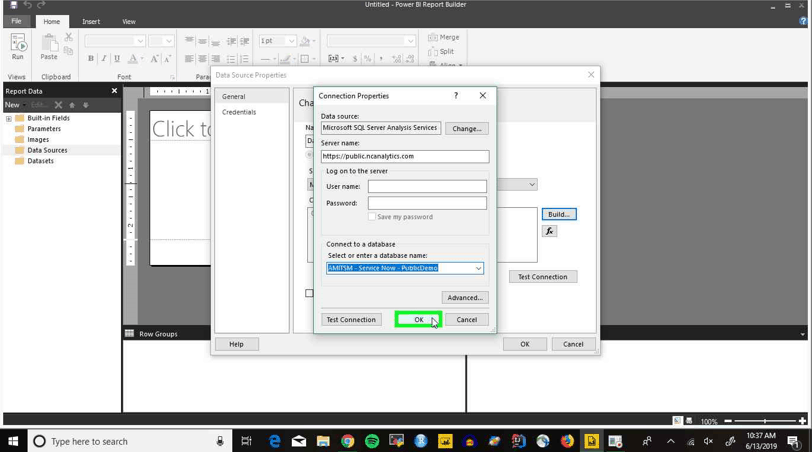Toggle Bold formatting in ribbon

91,59
